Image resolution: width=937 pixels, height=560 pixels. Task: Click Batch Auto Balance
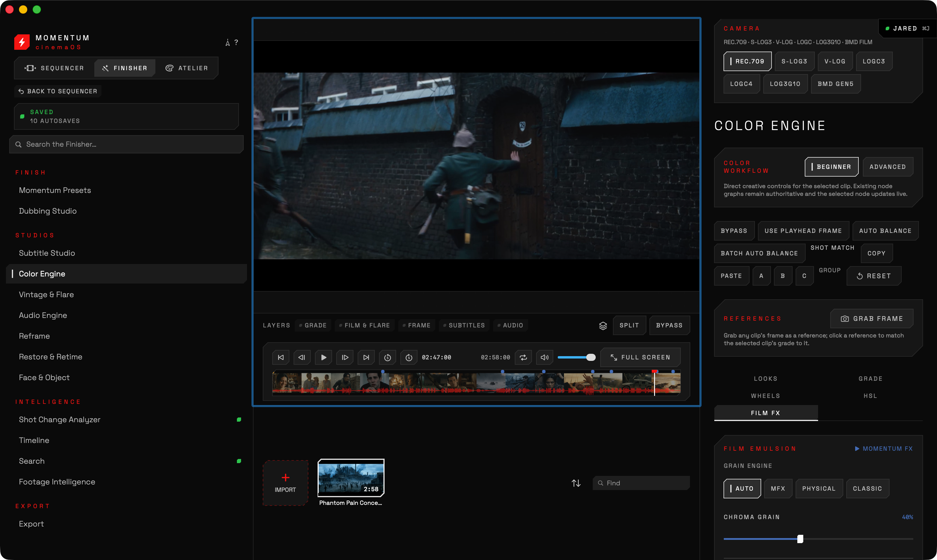tap(759, 254)
